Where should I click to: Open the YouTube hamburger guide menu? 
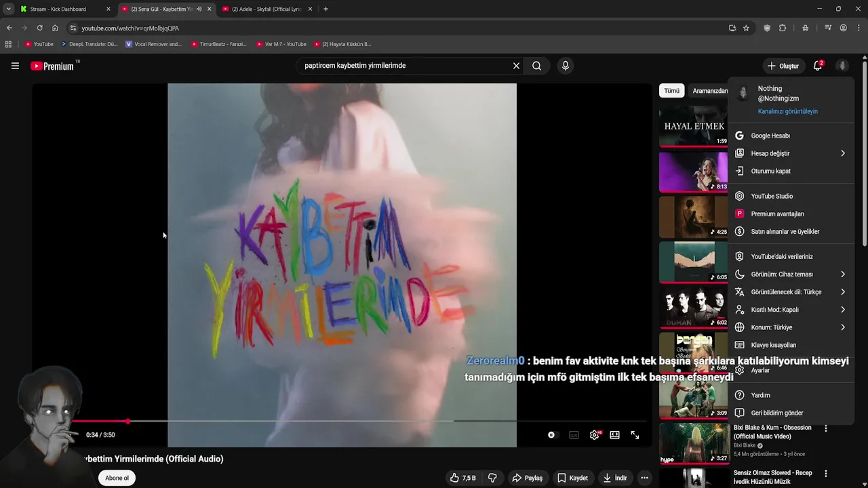(15, 66)
